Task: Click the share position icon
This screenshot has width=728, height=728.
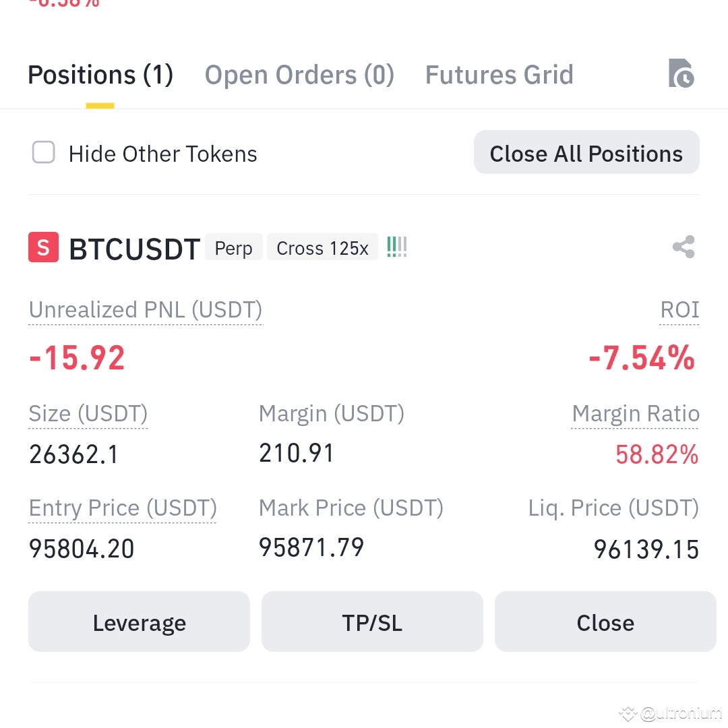Action: tap(683, 247)
